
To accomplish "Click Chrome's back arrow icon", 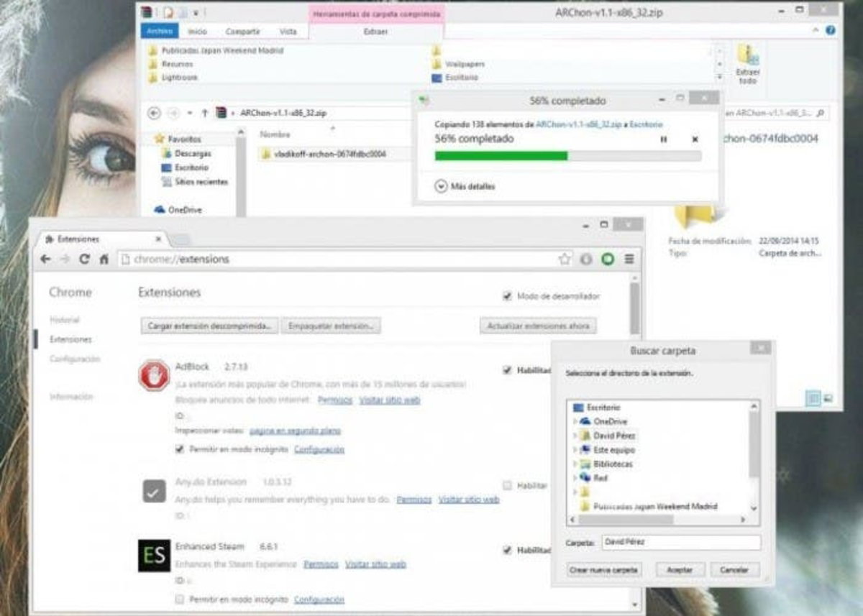I will point(46,259).
